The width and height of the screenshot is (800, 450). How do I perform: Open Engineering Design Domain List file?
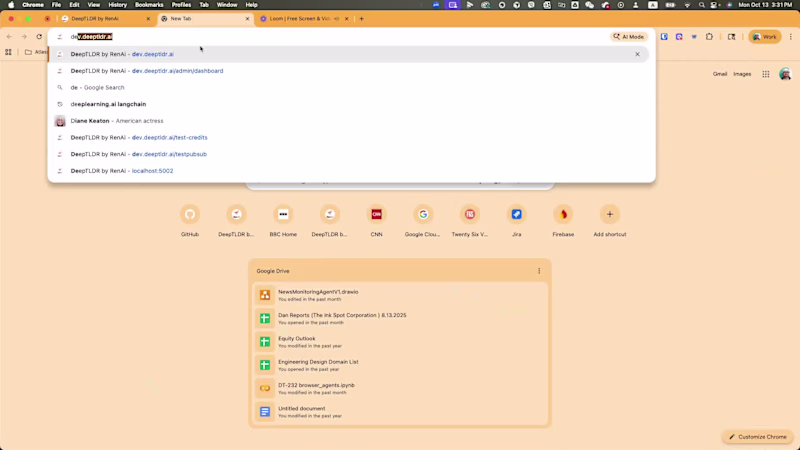[399, 365]
